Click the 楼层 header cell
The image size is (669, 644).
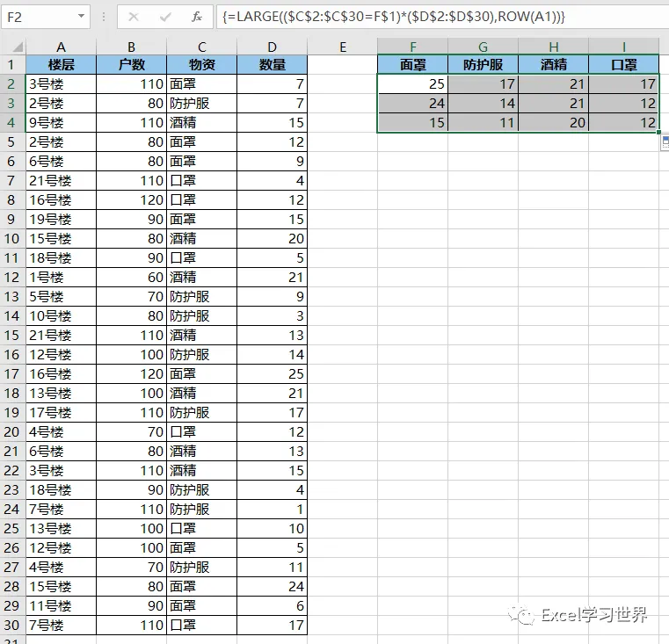click(x=61, y=65)
